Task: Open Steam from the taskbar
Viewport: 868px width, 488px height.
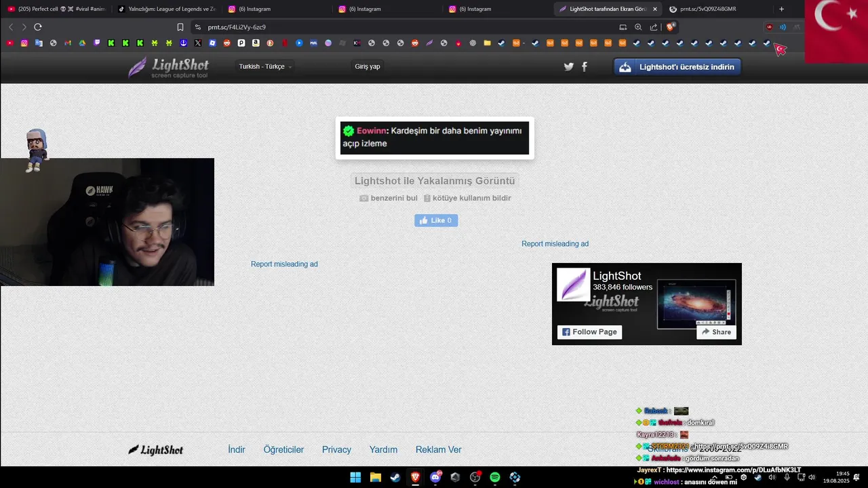Action: [395, 477]
